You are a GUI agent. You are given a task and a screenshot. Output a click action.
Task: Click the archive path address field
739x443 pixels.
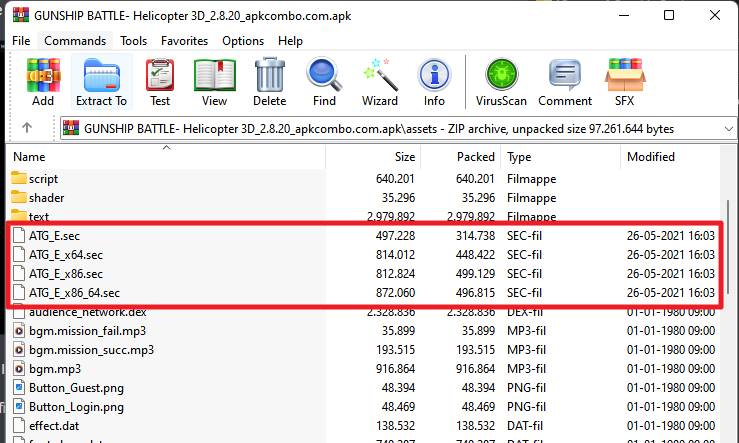(398, 129)
